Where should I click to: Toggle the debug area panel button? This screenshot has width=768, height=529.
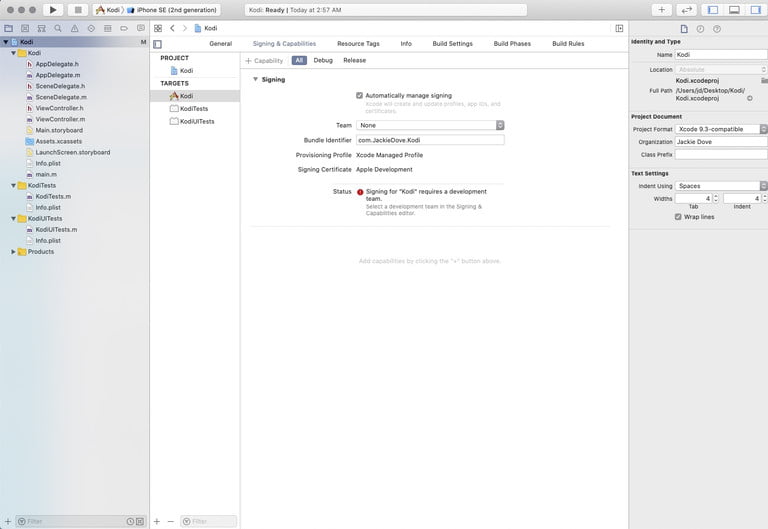click(x=734, y=10)
